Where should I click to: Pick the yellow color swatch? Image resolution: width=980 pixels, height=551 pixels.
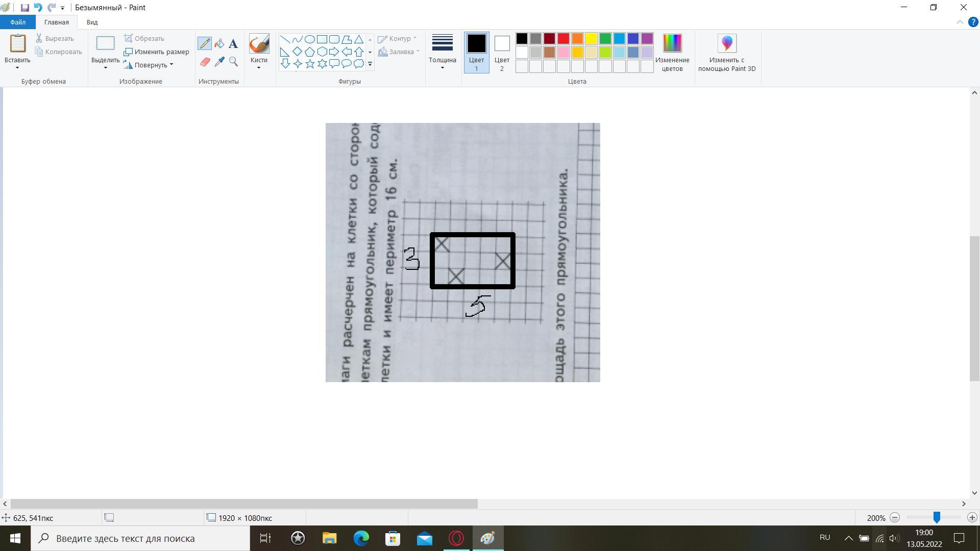pos(591,39)
